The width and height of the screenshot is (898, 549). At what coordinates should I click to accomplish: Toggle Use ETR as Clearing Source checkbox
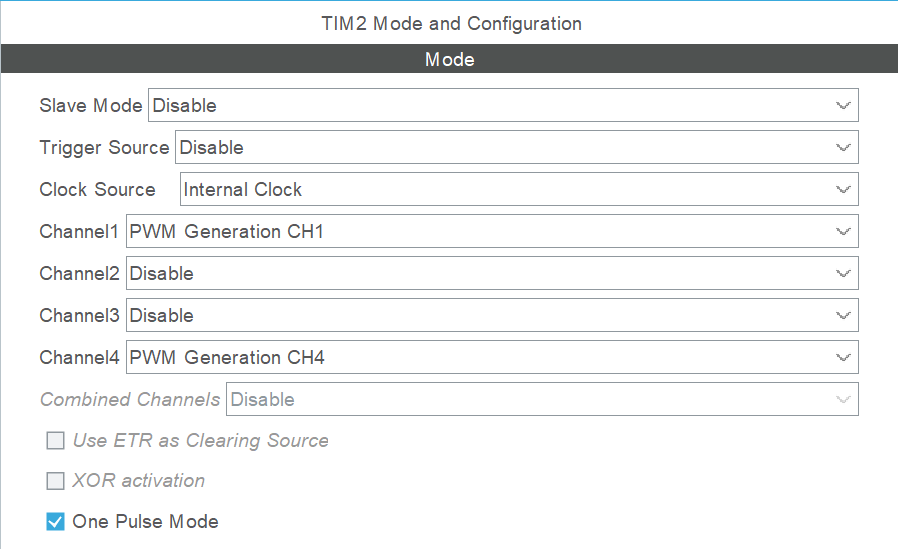[56, 441]
